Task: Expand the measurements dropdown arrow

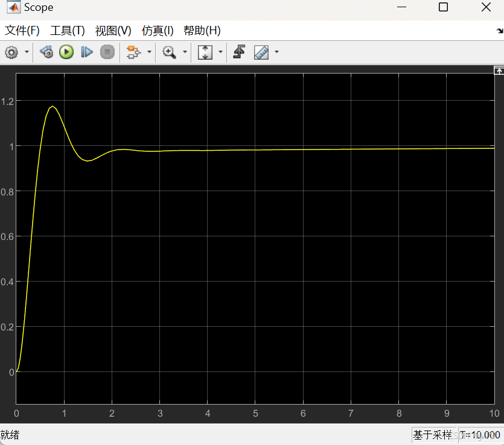Action: point(276,52)
